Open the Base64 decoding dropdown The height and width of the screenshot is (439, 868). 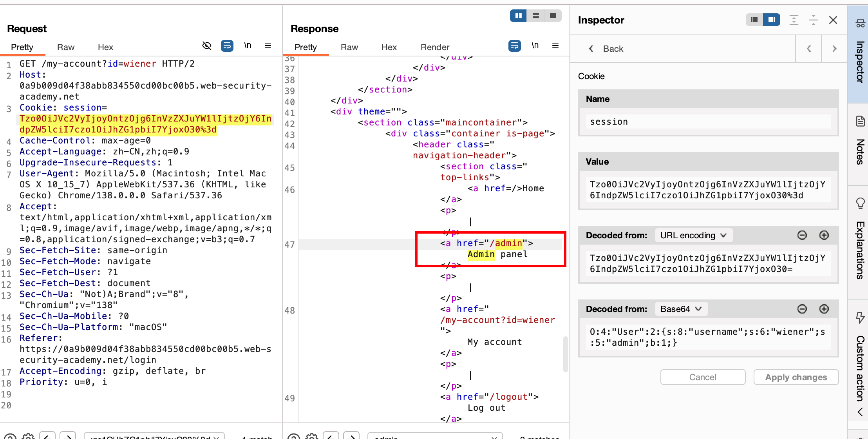[681, 309]
